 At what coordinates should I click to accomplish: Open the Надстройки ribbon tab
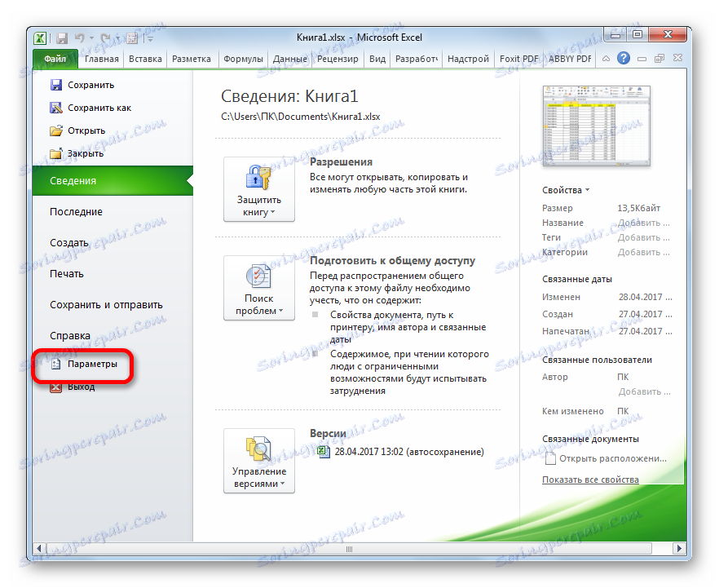[468, 59]
